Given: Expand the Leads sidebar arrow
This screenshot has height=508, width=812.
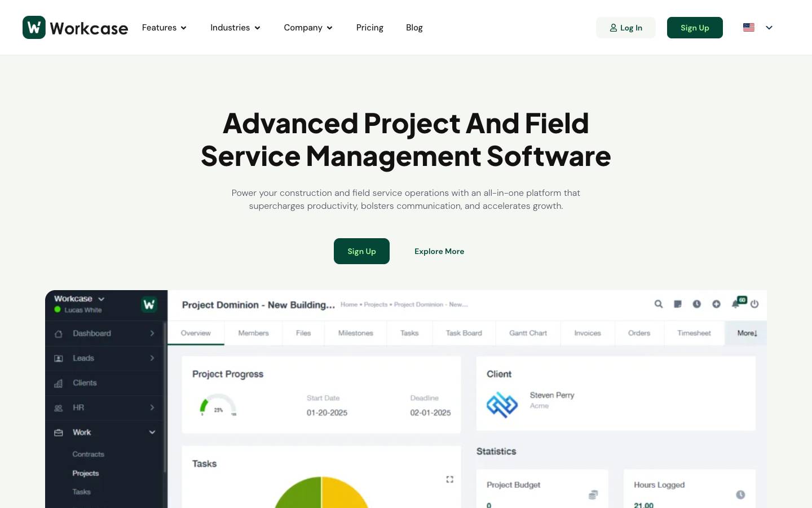Looking at the screenshot, I should [152, 358].
